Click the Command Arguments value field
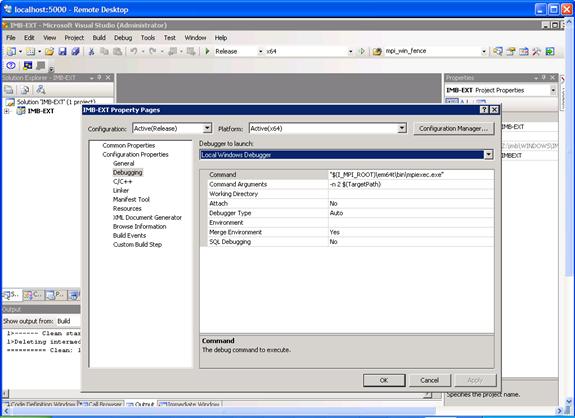Screen dimensions: 575x418 pyautogui.click(x=411, y=184)
